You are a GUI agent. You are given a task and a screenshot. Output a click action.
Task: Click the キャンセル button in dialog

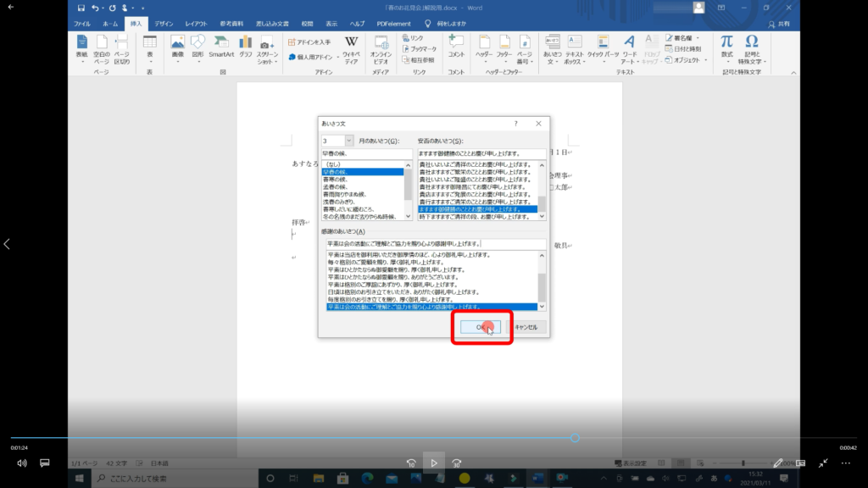pyautogui.click(x=526, y=327)
